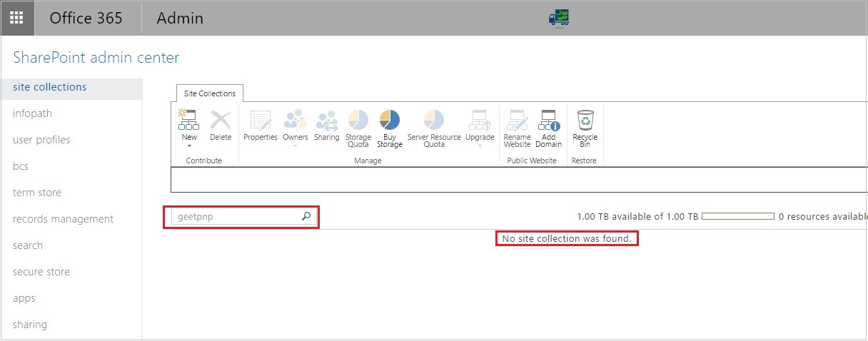Open the Sharing ribbon button
Image resolution: width=868 pixels, height=341 pixels.
(x=327, y=125)
